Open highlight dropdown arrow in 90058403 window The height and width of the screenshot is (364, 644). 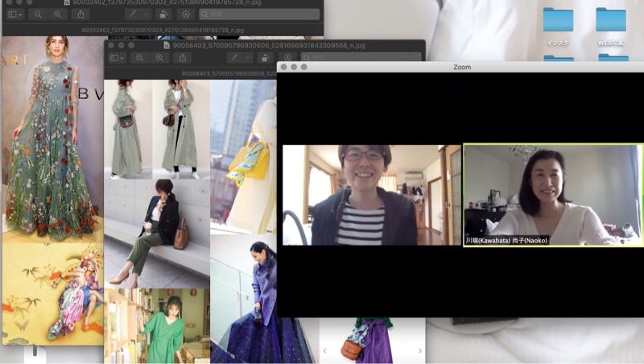tap(248, 58)
